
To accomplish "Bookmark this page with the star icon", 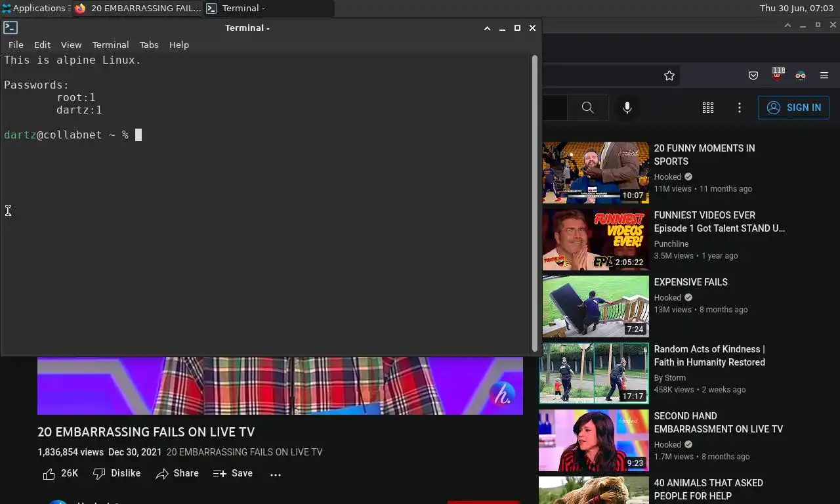I will pos(669,75).
